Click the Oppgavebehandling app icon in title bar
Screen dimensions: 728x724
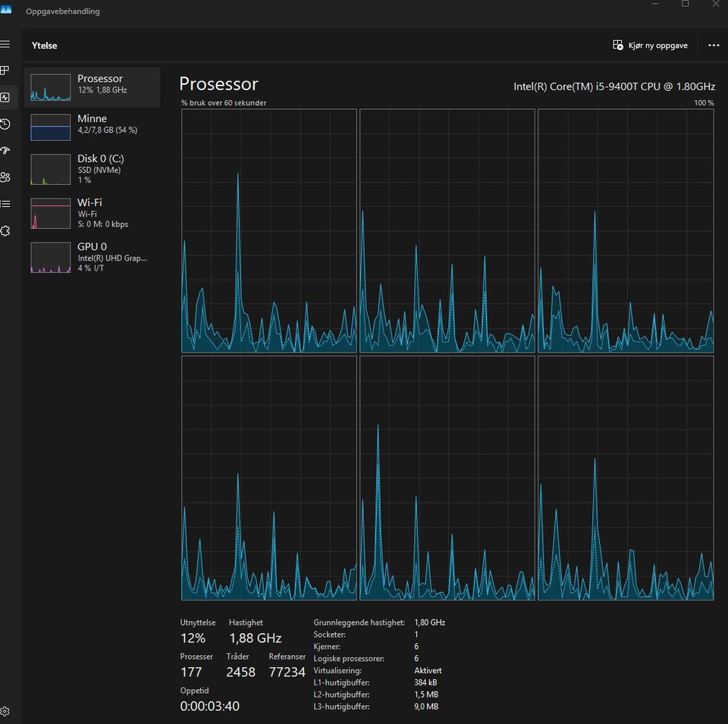[6, 9]
